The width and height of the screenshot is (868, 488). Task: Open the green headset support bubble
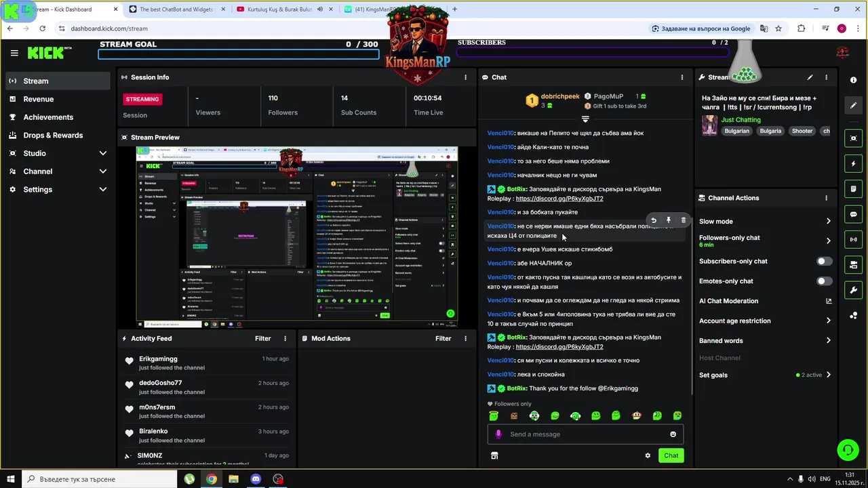click(847, 450)
